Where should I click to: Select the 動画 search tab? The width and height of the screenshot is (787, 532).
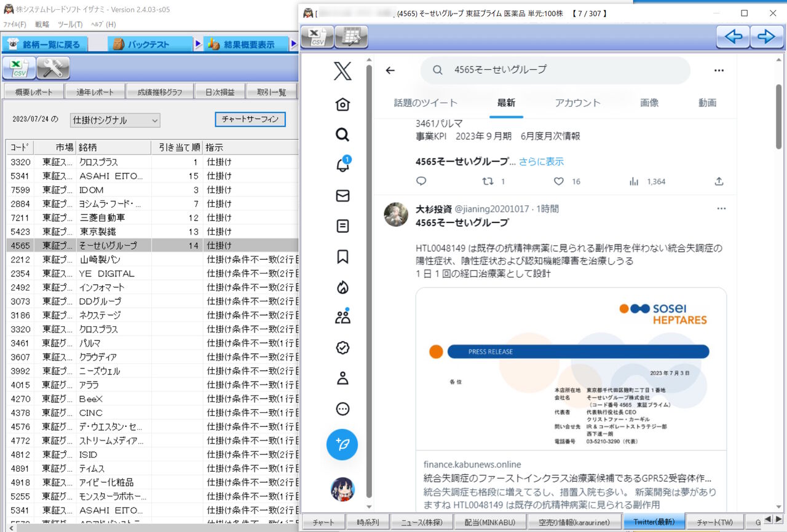point(707,103)
